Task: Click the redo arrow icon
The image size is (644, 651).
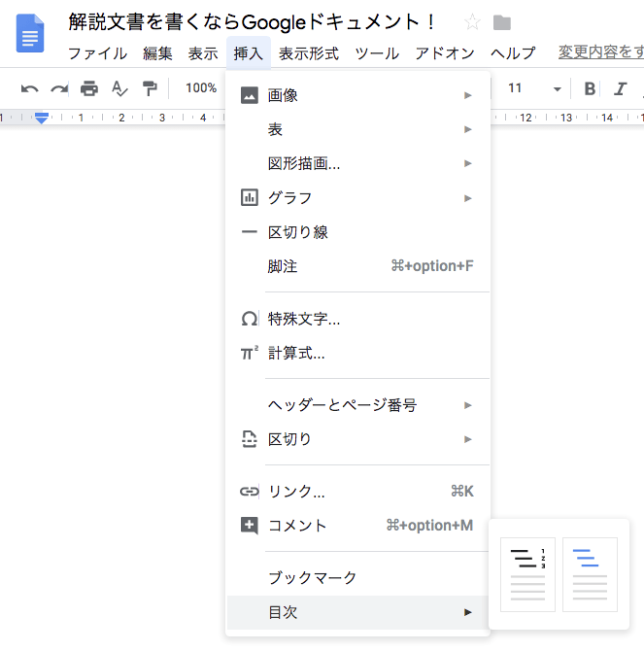Action: click(x=59, y=89)
